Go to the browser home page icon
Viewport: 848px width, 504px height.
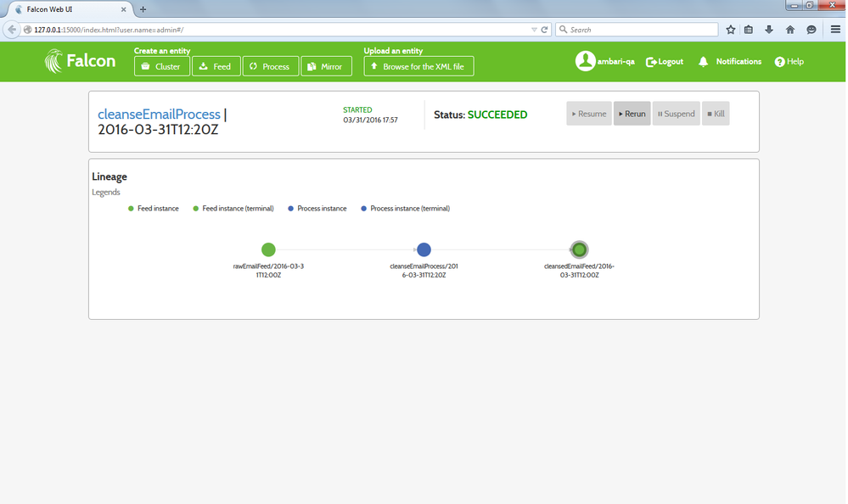(x=790, y=30)
